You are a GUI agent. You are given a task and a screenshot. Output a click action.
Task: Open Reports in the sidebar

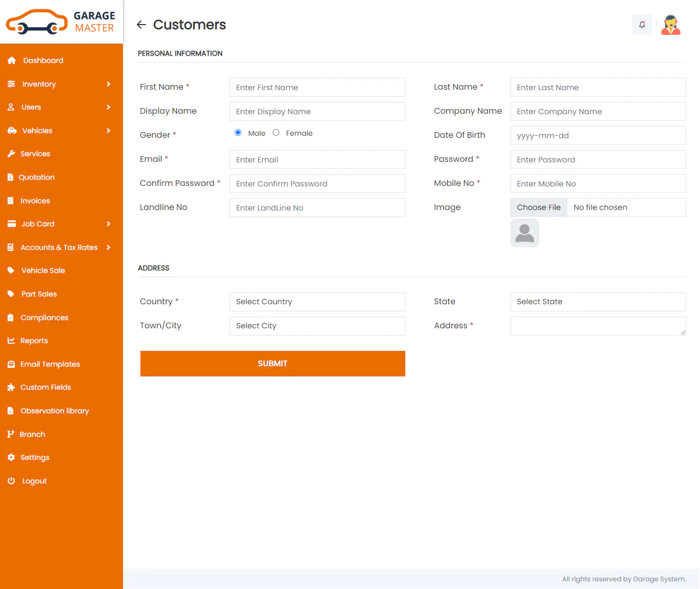point(34,341)
